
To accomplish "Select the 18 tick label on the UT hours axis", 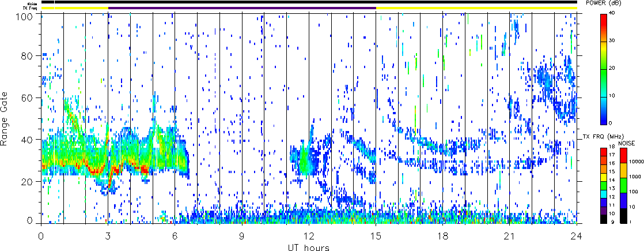I will coord(442,236).
